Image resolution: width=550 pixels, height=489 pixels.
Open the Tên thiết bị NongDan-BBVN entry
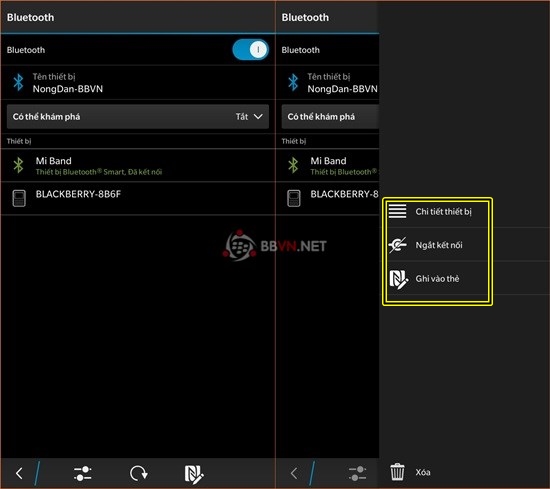click(x=138, y=83)
